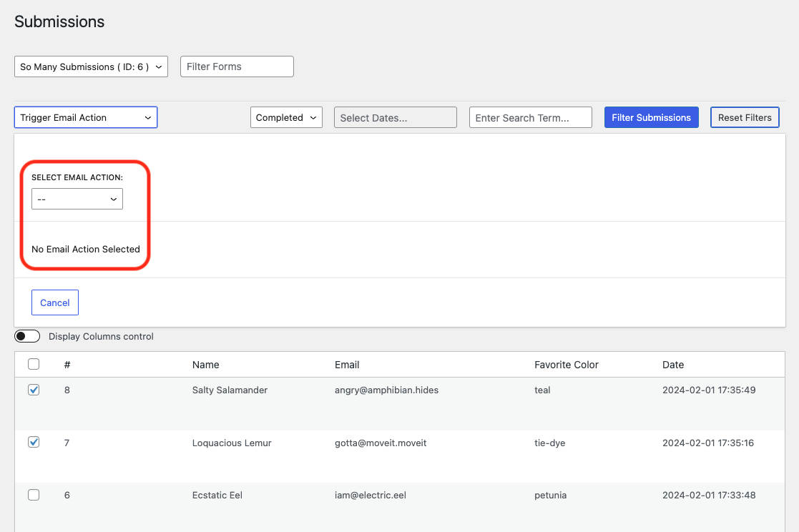
Task: Check submission 6 Ecstatic Eel
Action: tap(33, 495)
